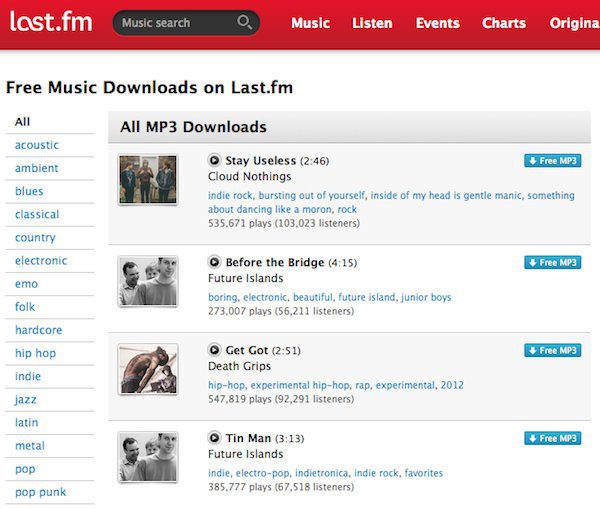Open the 'future island' tag
Image resolution: width=600 pixels, height=508 pixels.
tap(367, 297)
